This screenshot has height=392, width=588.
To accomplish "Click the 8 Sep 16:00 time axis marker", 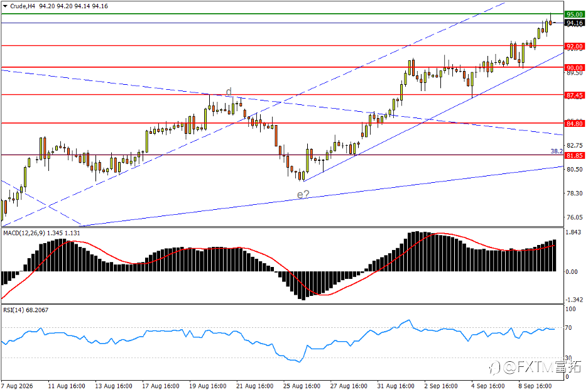I will (535, 386).
